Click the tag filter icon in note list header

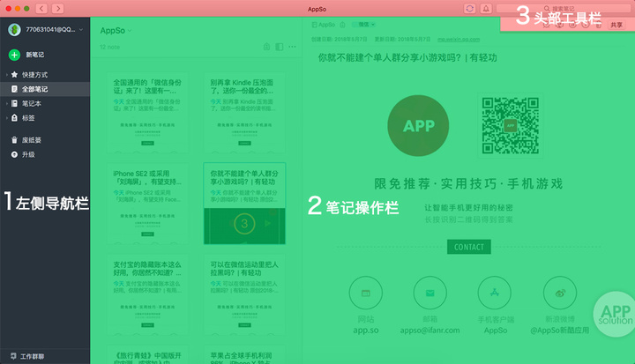(266, 47)
